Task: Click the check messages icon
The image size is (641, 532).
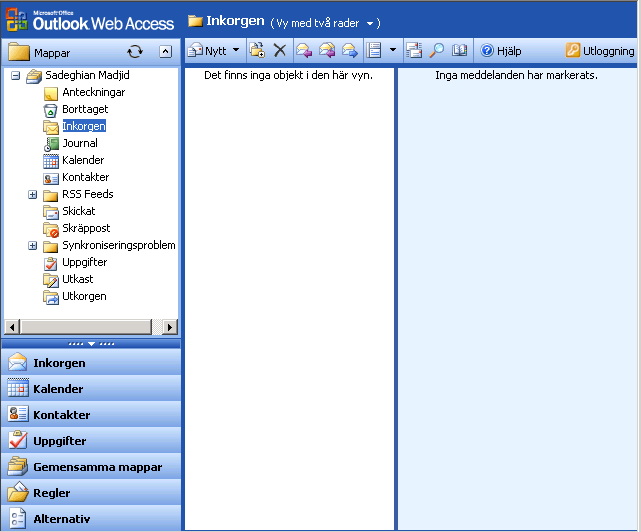Action: pos(414,50)
